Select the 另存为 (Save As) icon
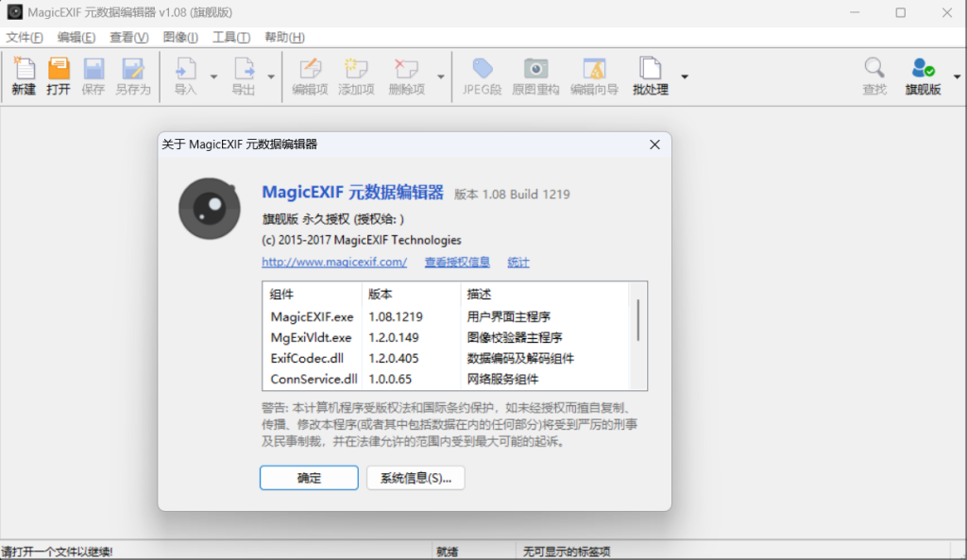Image resolution: width=967 pixels, height=560 pixels. (x=132, y=76)
